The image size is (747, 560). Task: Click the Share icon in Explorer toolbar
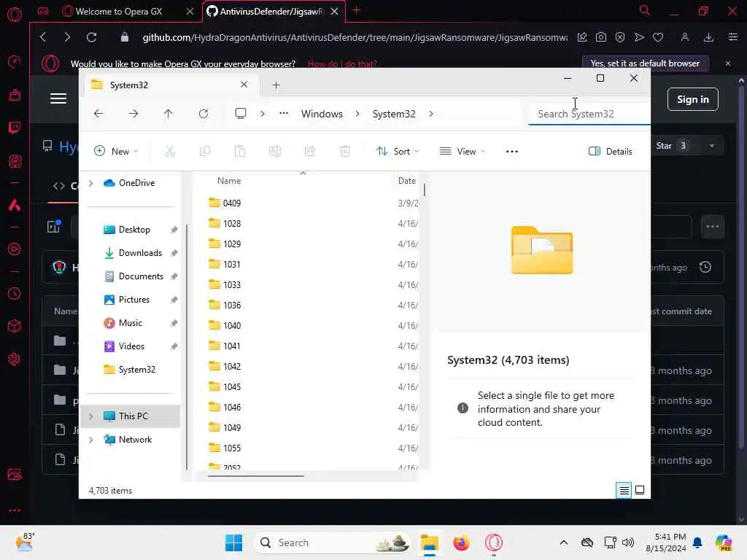tap(309, 152)
